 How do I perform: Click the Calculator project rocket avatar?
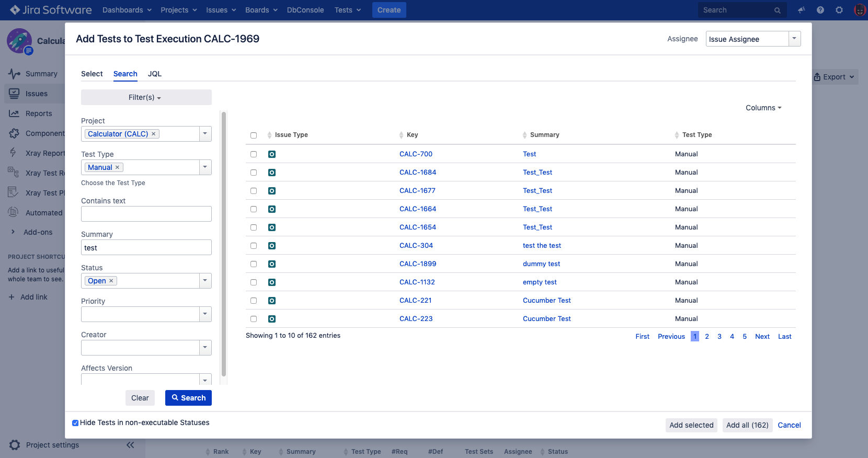point(19,41)
